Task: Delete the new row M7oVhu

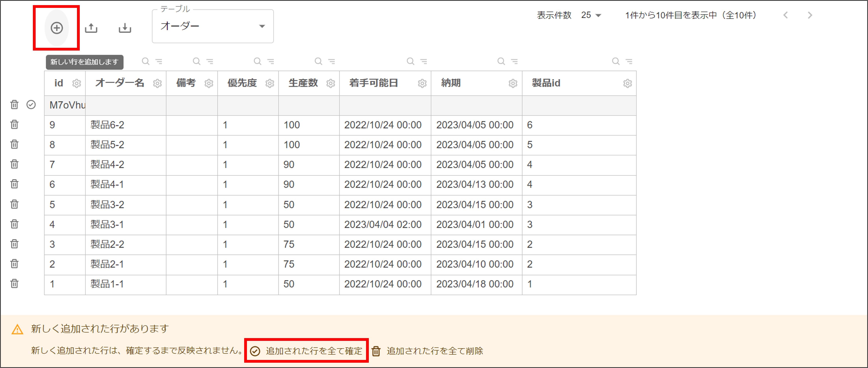Action: tap(14, 105)
